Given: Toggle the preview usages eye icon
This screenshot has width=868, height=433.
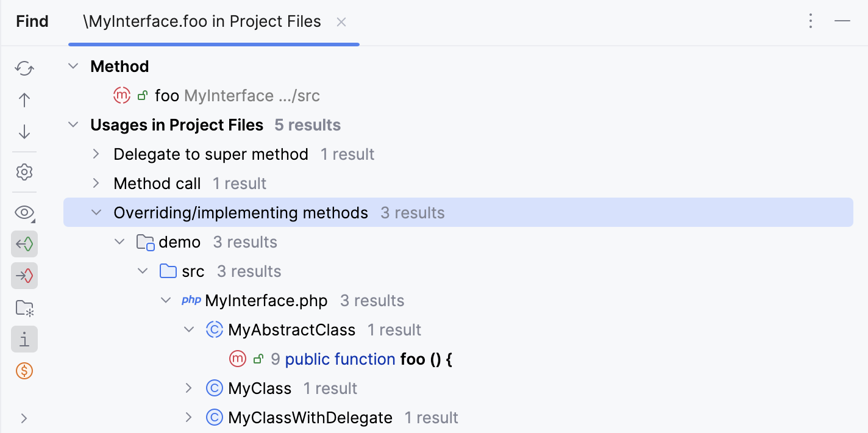Looking at the screenshot, I should tap(24, 212).
